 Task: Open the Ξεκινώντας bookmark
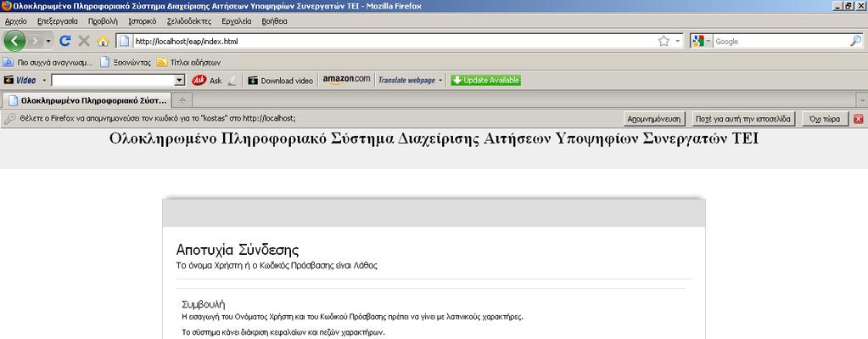[x=126, y=63]
